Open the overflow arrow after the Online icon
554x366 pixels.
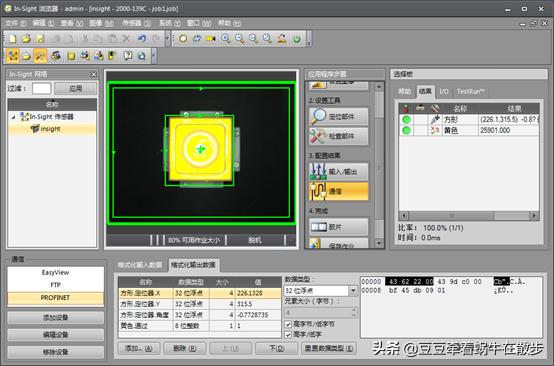click(x=309, y=39)
